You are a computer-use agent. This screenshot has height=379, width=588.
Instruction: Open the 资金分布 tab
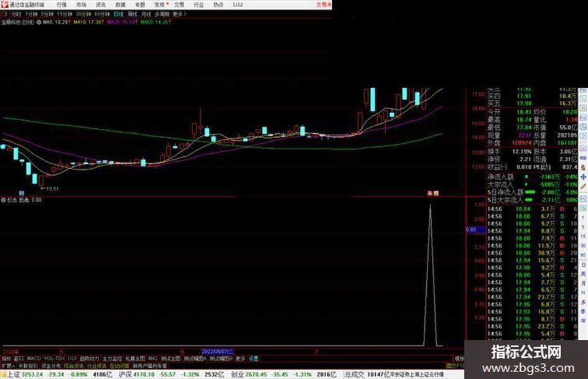pos(51,365)
